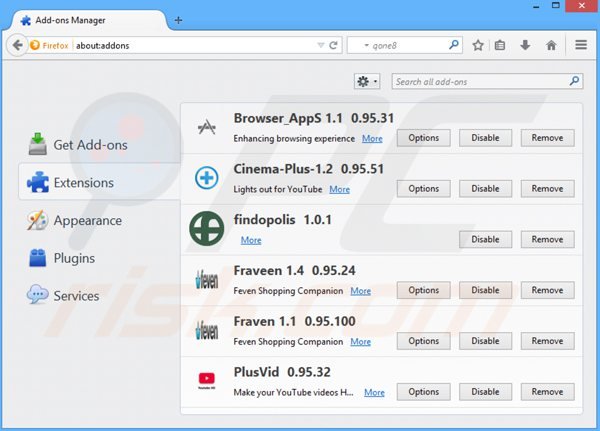Maximize the Firefox window
This screenshot has height=431, width=600.
556,5
